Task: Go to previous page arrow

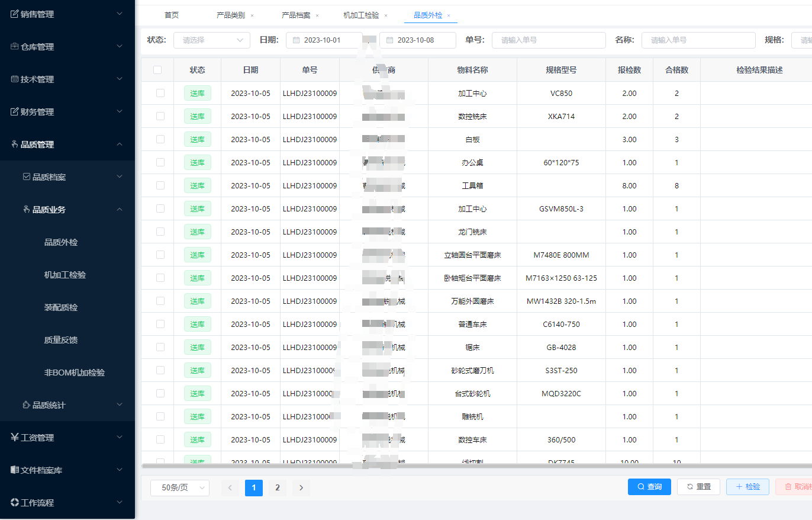Action: click(x=230, y=487)
